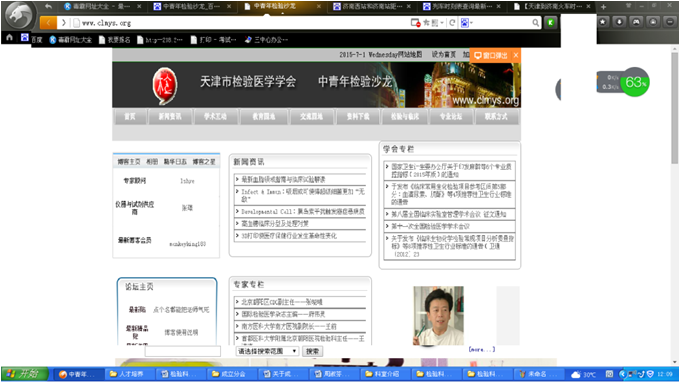Open the downloads arrow icon in the right toolbar
This screenshot has width=680, height=383.
tap(619, 22)
